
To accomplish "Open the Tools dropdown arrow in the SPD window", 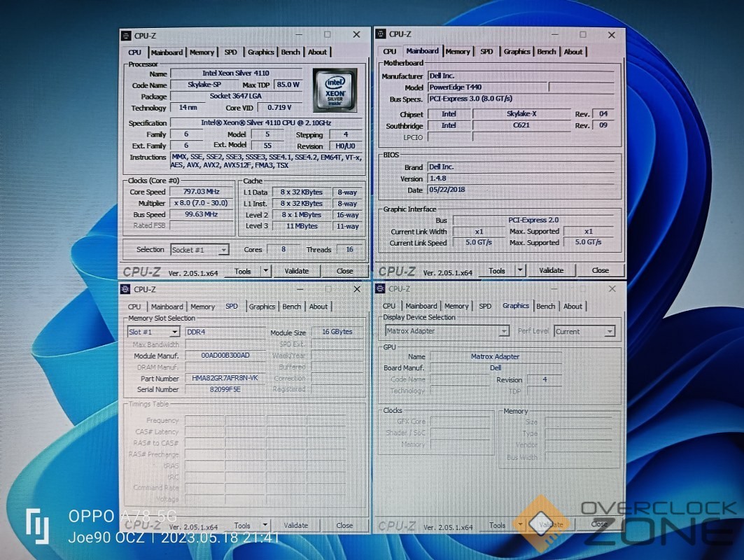I will click(265, 525).
